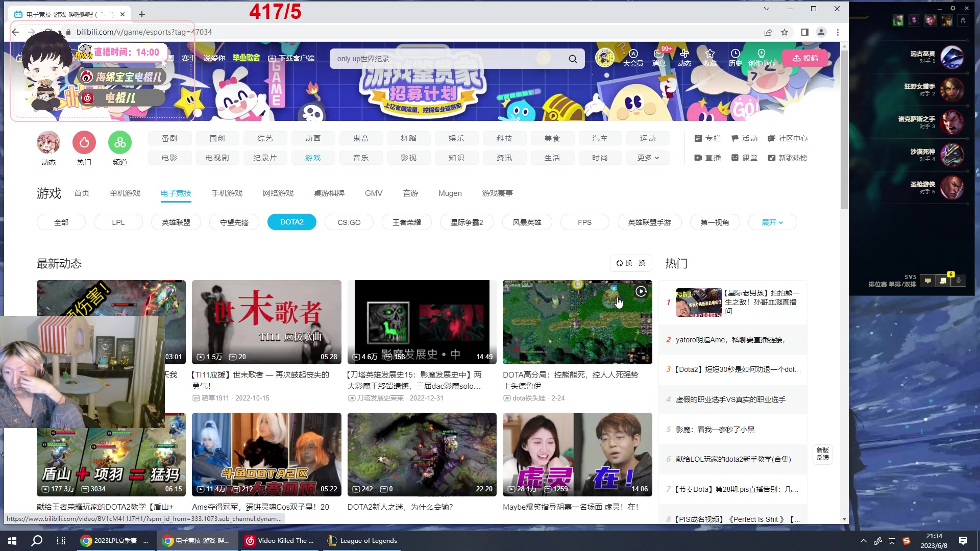The height and width of the screenshot is (551, 980).
Task: Open 收藏 favorites star icon
Action: coord(710,58)
